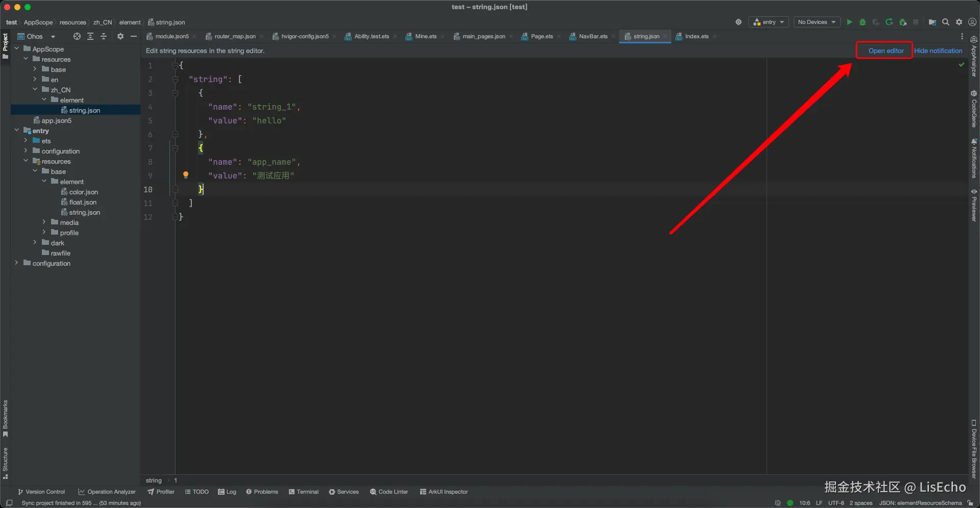Run the entry module

(x=849, y=22)
